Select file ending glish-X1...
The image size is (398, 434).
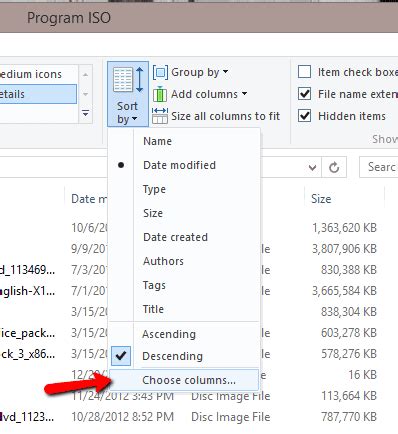tap(27, 291)
